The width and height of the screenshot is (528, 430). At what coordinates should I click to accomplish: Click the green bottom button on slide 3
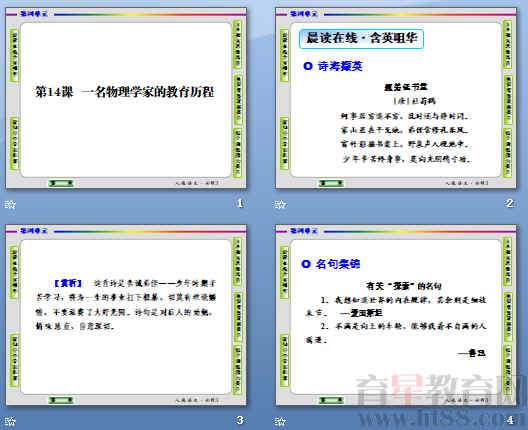[x=61, y=400]
